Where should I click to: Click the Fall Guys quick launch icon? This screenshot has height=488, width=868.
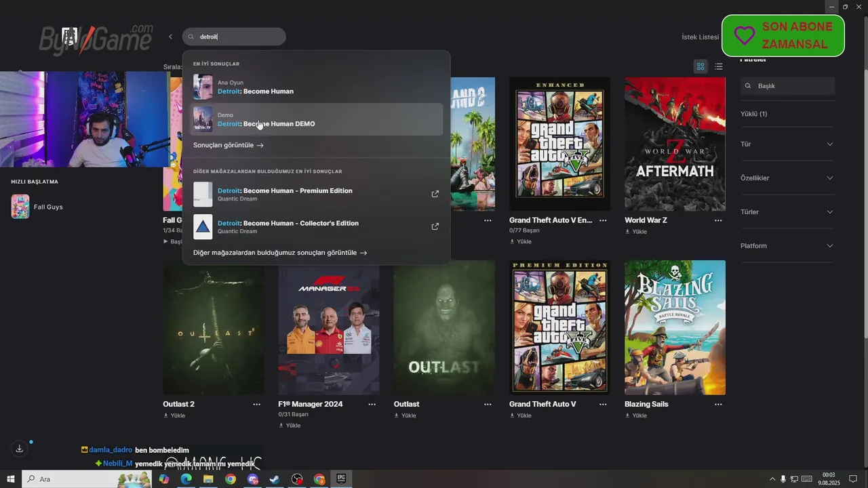[20, 207]
